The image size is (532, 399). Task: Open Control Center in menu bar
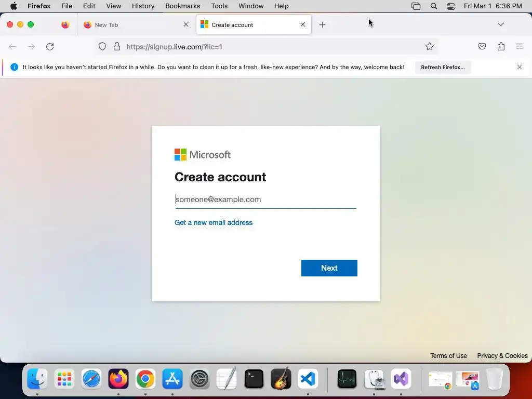pos(450,6)
